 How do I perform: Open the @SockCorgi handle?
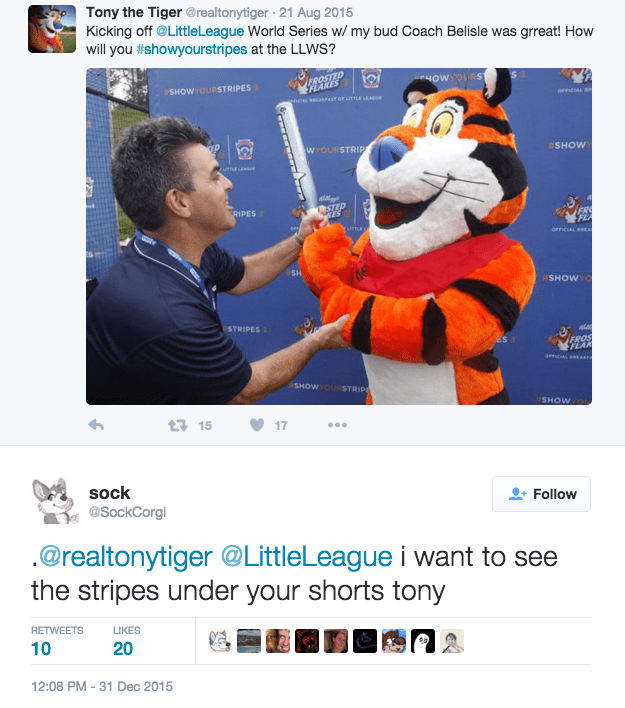coord(127,512)
